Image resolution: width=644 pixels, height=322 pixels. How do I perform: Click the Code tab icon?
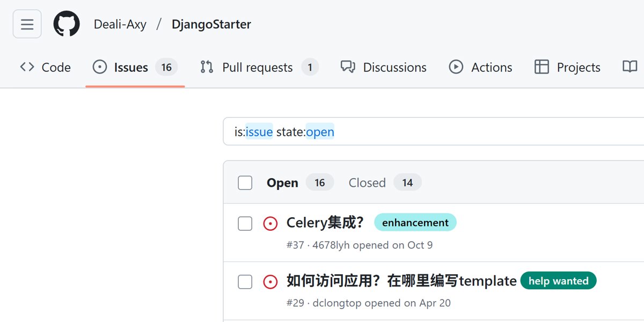pyautogui.click(x=27, y=67)
